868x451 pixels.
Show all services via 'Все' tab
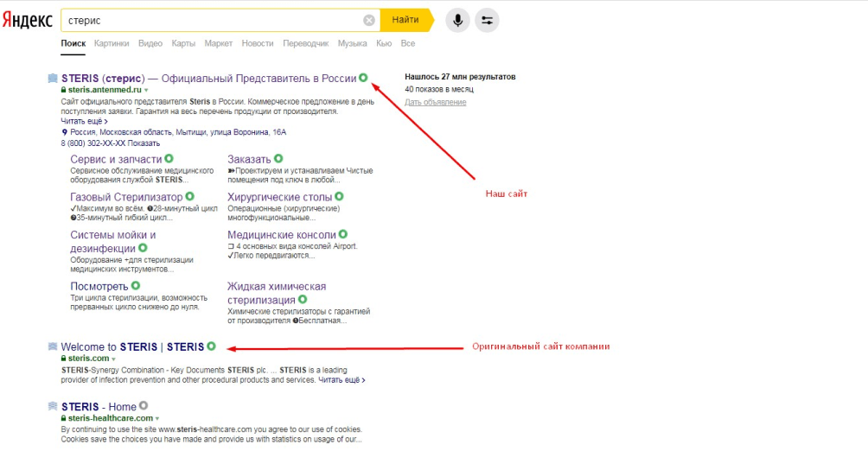pos(408,43)
